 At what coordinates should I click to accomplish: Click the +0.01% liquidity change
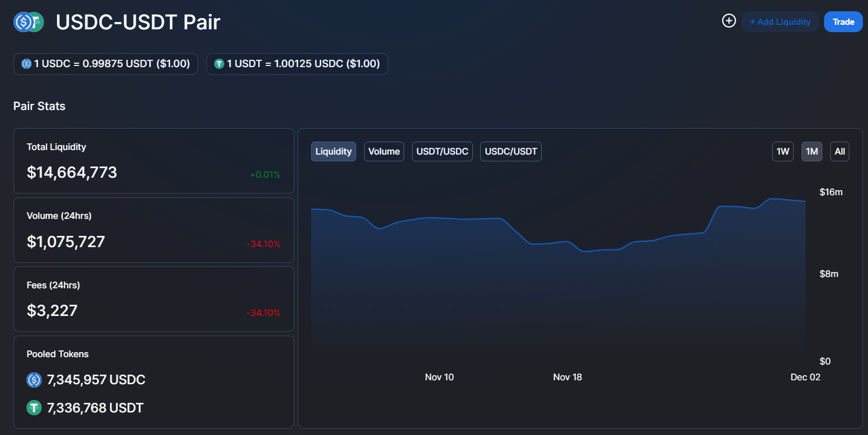[265, 175]
